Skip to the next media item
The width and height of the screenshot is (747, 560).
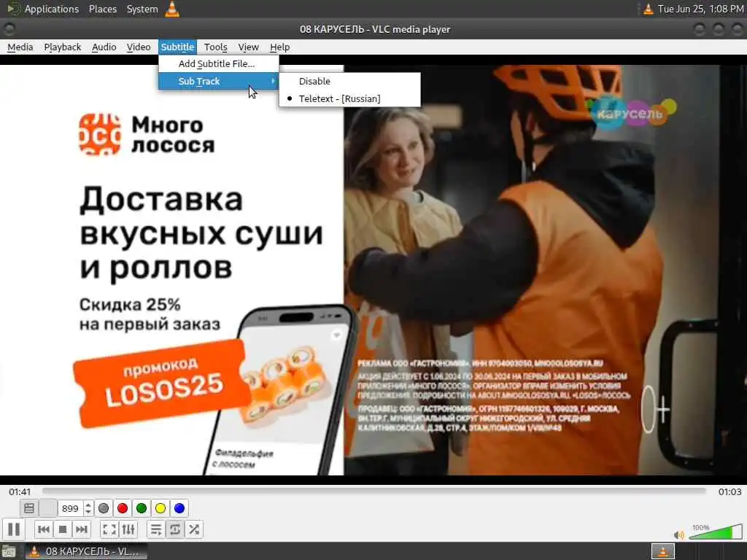tap(82, 529)
